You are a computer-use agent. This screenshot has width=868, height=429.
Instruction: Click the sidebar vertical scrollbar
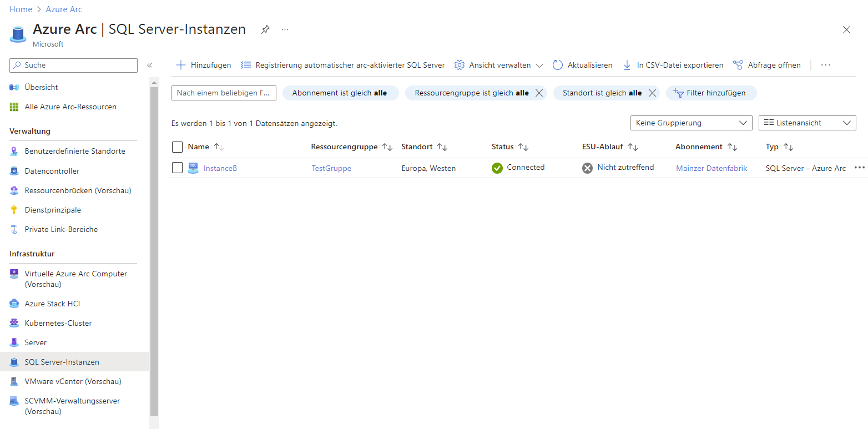click(154, 251)
